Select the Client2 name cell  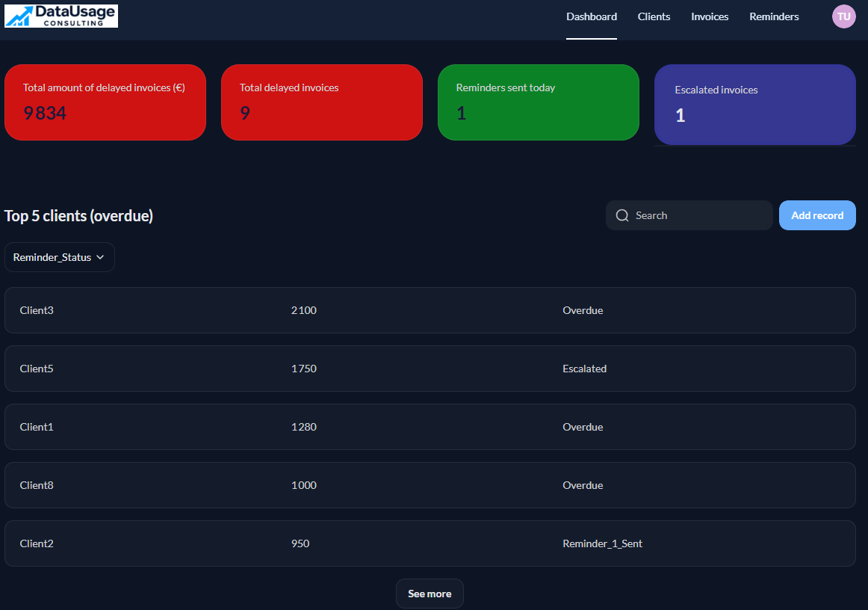37,543
